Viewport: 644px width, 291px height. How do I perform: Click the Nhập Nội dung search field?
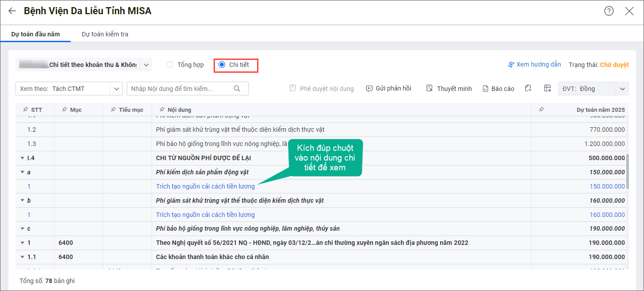tap(180, 89)
